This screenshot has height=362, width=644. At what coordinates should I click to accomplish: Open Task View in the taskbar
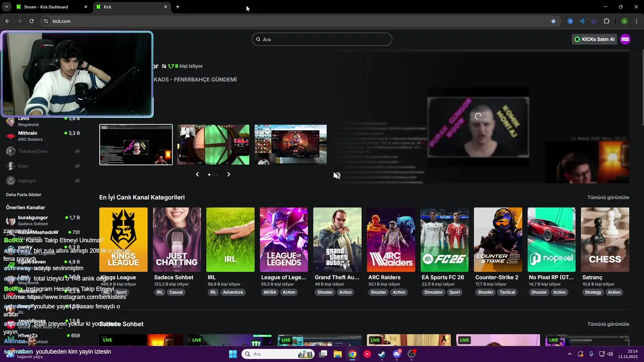point(323,354)
